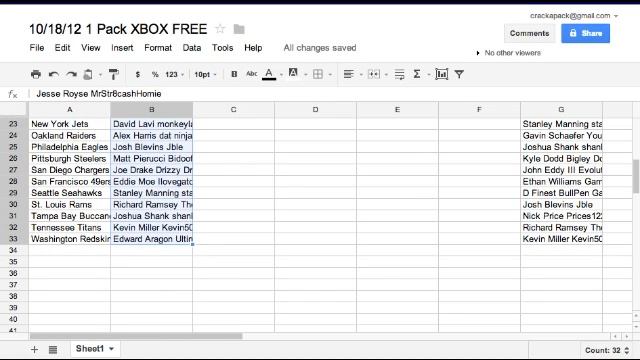Click the horizontal align icon
Viewport: 640px width, 360px height.
pos(349,74)
